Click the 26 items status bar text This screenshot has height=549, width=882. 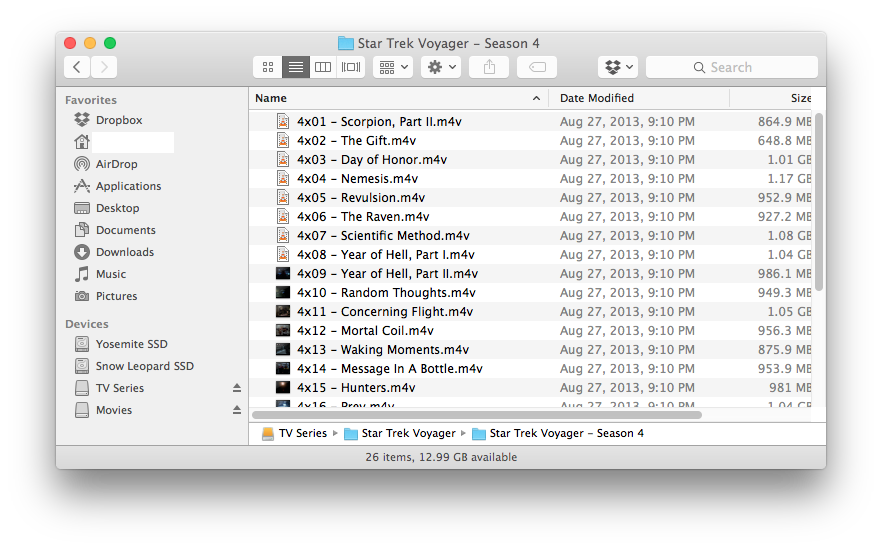tap(441, 457)
